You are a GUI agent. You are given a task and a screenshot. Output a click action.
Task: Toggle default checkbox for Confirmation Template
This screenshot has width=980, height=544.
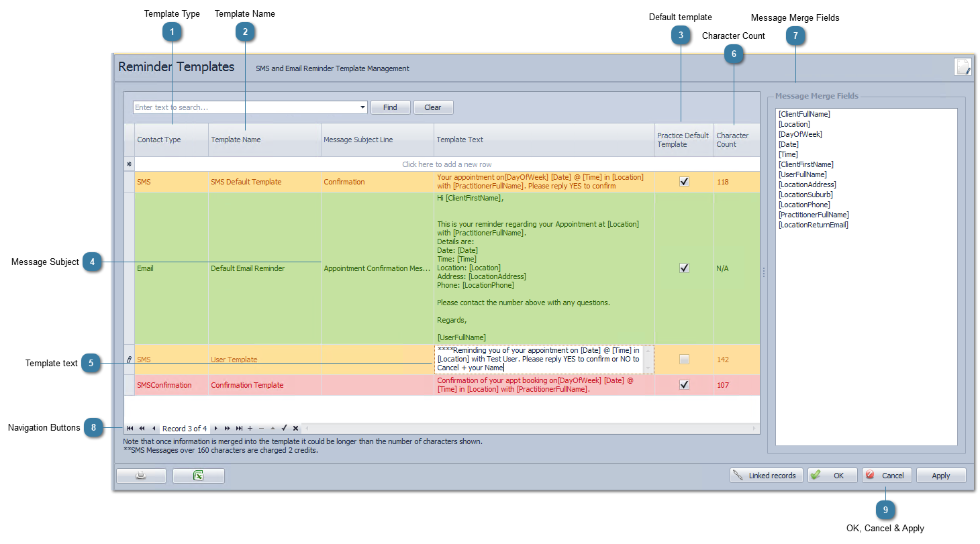click(x=684, y=385)
